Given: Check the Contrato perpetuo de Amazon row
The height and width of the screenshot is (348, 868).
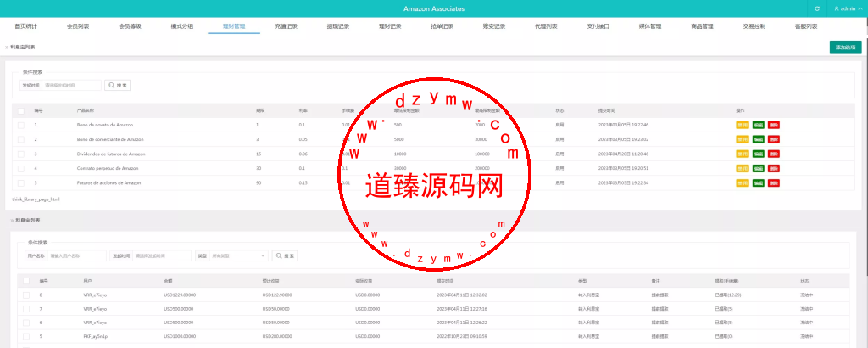Looking at the screenshot, I should tap(21, 168).
